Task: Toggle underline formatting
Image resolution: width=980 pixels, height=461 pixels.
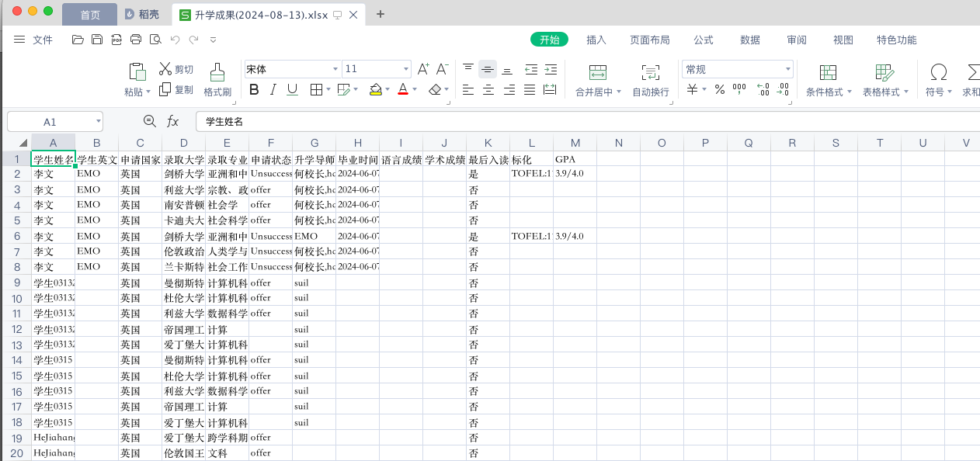Action: [292, 90]
